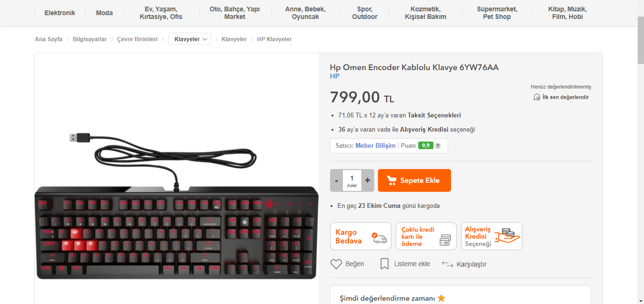Click the quantity Adet input field
The image size is (644, 304).
click(352, 180)
